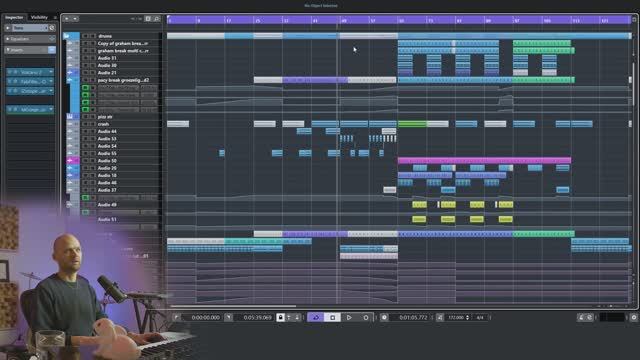
Task: Click the right locator time 0:05:39.069
Action: point(258,317)
